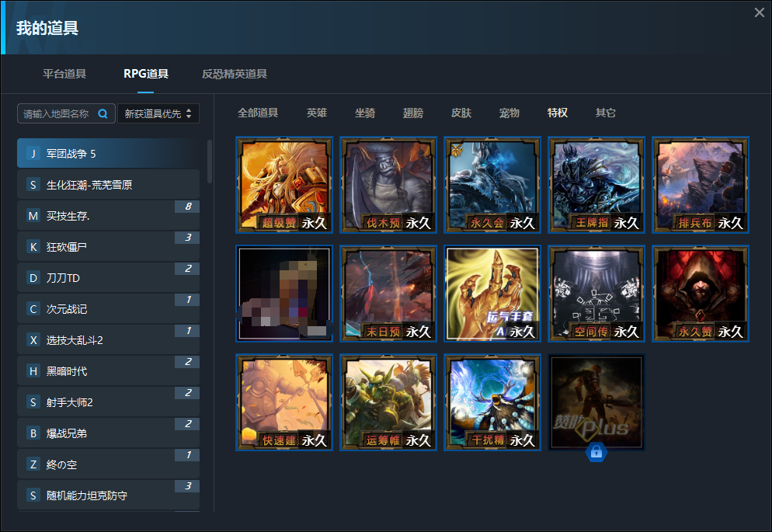Click the magnifier search icon

103,113
